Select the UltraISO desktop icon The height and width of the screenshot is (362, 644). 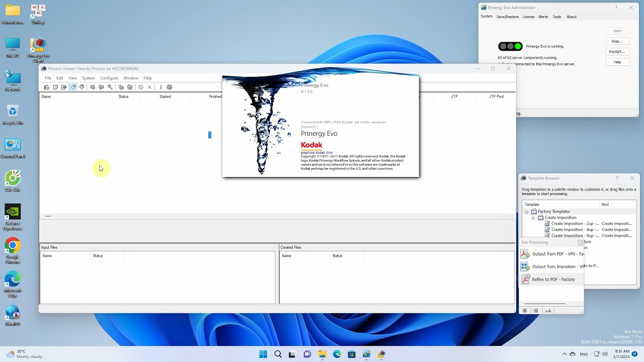pos(13,316)
